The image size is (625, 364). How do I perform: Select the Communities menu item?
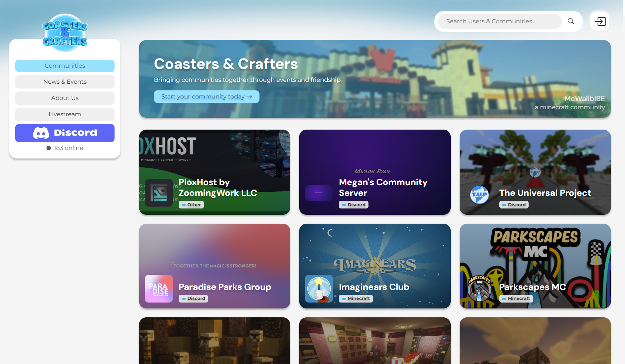click(x=65, y=66)
